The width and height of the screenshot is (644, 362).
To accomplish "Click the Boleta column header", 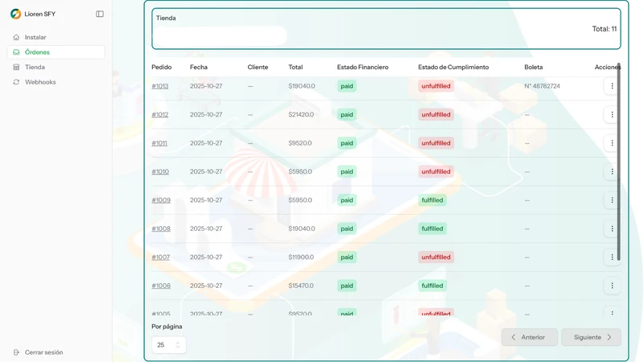I will [534, 68].
